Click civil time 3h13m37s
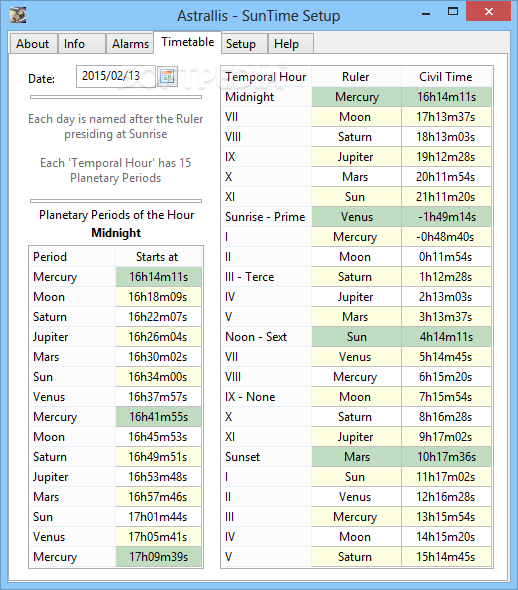Image resolution: width=518 pixels, height=590 pixels. pyautogui.click(x=447, y=317)
